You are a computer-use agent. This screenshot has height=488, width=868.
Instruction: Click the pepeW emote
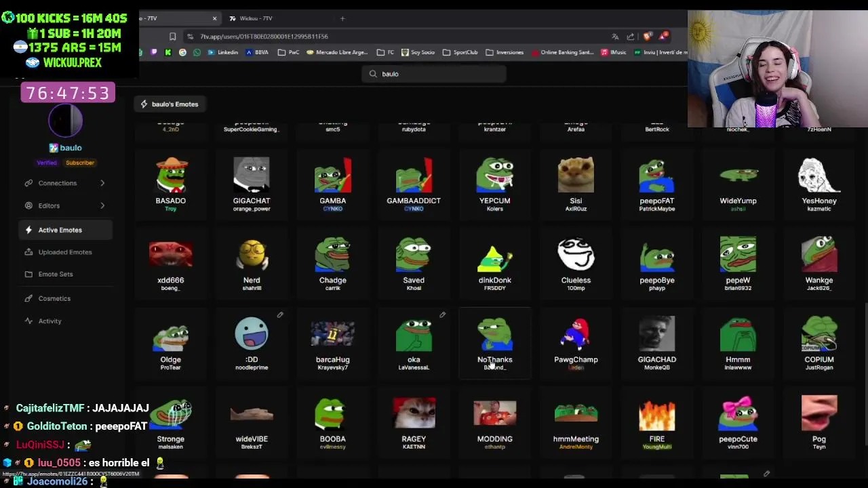(738, 264)
